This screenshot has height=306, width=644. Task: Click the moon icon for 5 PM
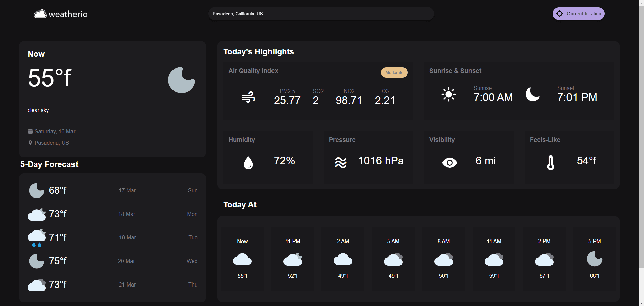pyautogui.click(x=595, y=259)
